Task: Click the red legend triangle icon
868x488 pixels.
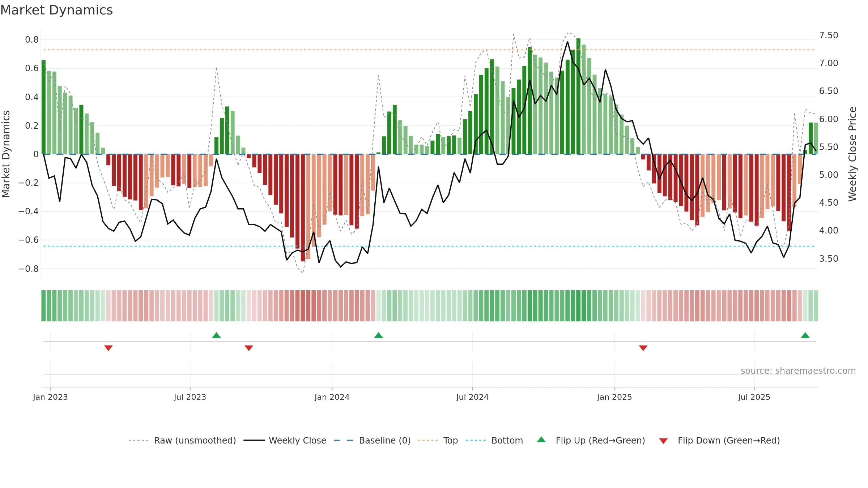Action: click(663, 441)
